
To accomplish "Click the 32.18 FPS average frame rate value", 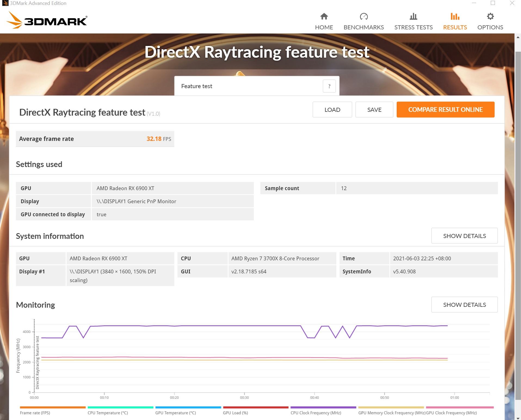I will tap(159, 139).
